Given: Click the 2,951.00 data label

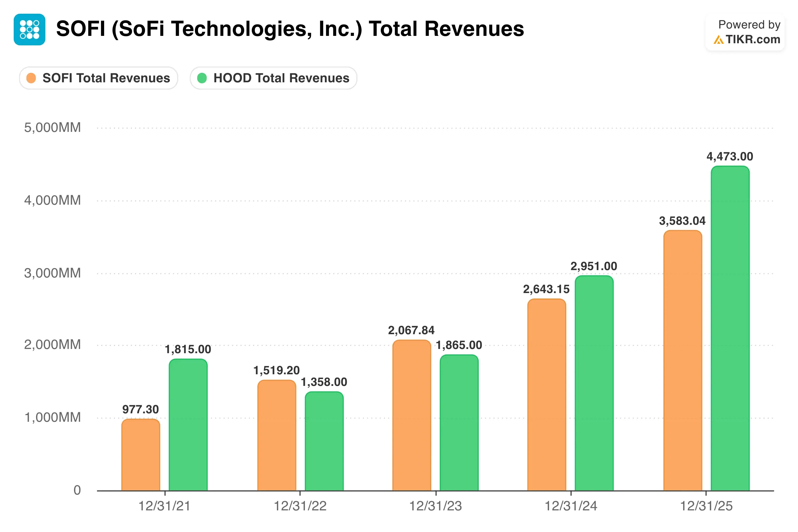Looking at the screenshot, I should [x=594, y=266].
